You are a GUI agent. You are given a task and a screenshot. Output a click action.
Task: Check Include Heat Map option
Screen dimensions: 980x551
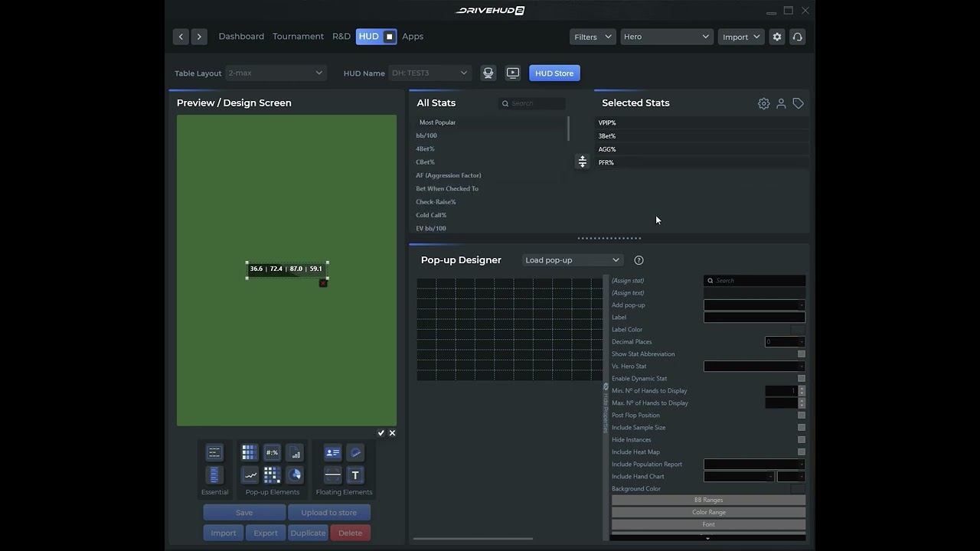pos(802,452)
